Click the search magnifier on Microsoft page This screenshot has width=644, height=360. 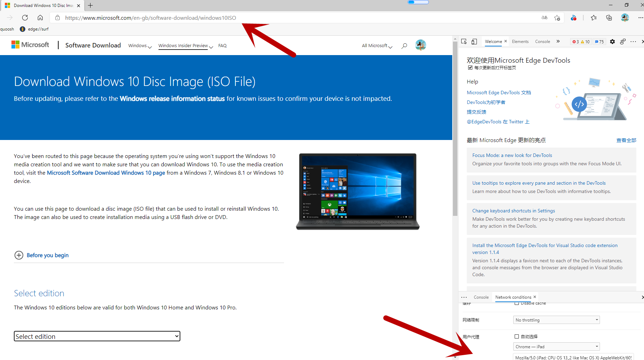[x=404, y=46]
